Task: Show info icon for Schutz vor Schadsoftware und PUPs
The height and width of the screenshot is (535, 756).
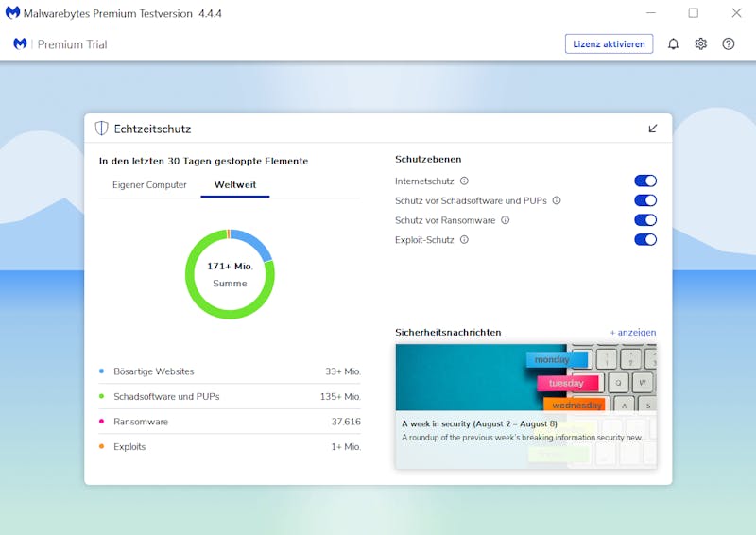Action: coord(557,200)
